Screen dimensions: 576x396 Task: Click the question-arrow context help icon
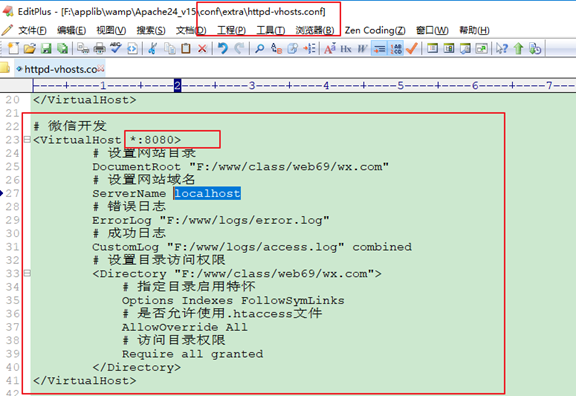[501, 48]
